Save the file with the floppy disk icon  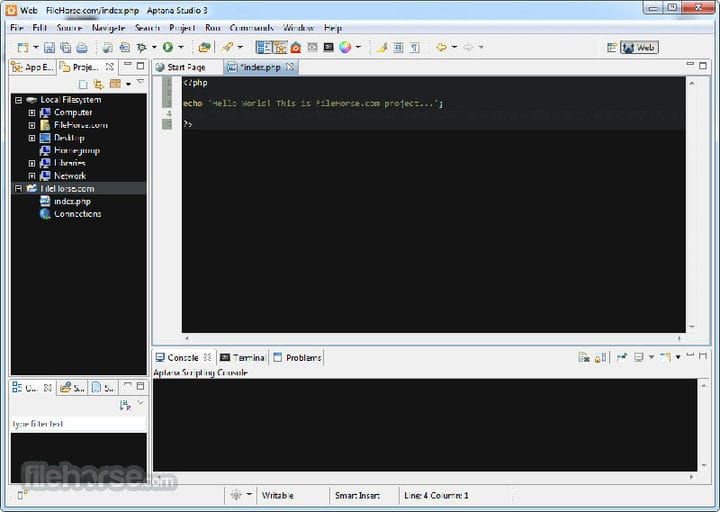(x=49, y=47)
